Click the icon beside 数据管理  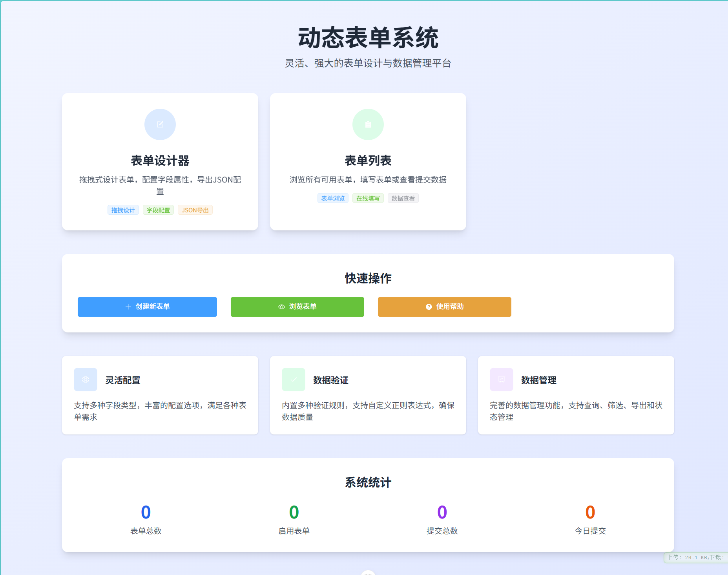tap(502, 380)
